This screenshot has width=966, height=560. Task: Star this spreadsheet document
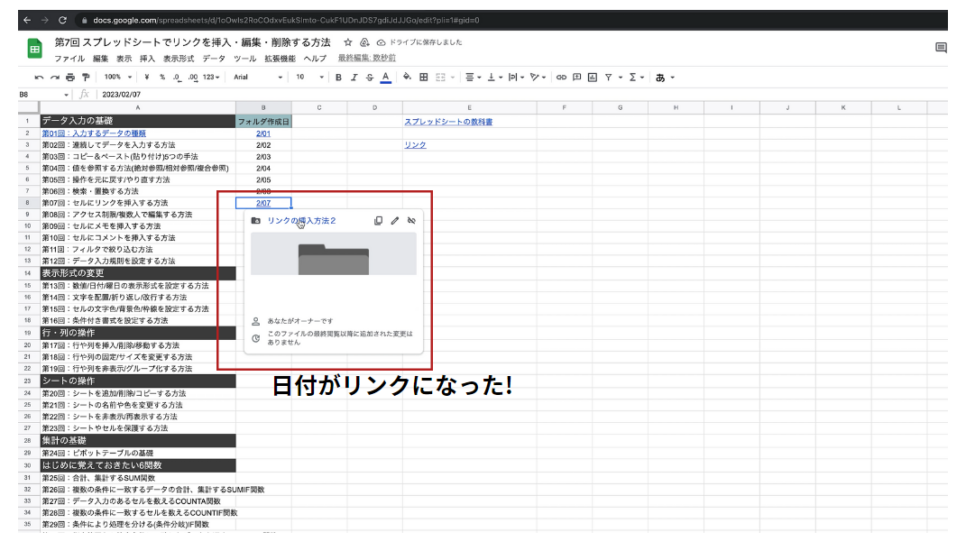pos(348,42)
